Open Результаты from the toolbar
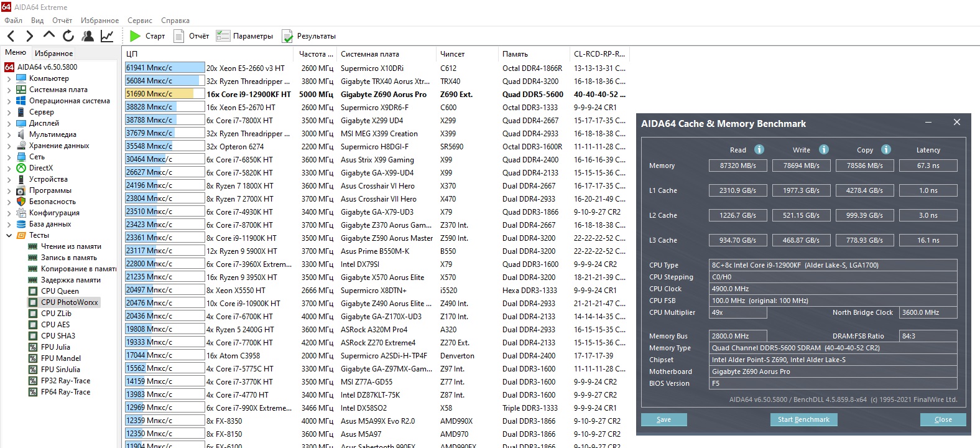This screenshot has height=448, width=980. 308,36
